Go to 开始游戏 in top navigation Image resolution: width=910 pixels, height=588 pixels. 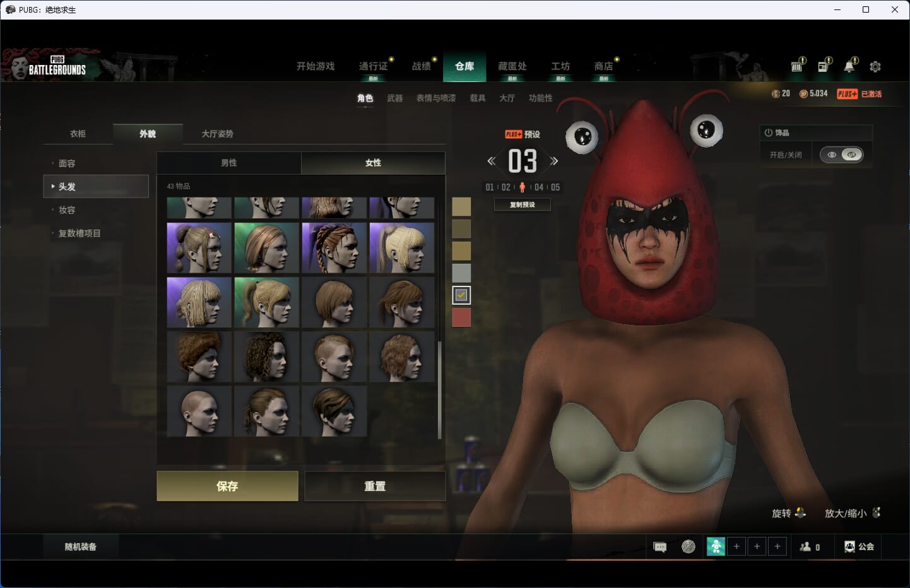click(x=316, y=66)
